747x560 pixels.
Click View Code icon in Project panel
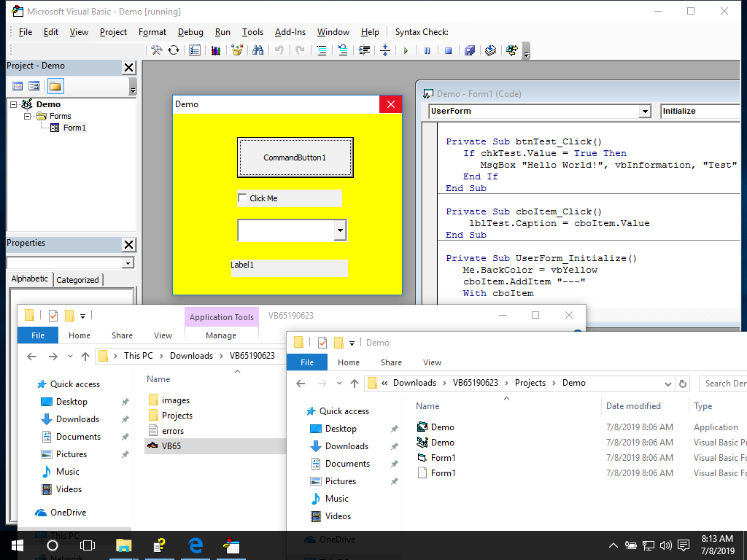18,86
